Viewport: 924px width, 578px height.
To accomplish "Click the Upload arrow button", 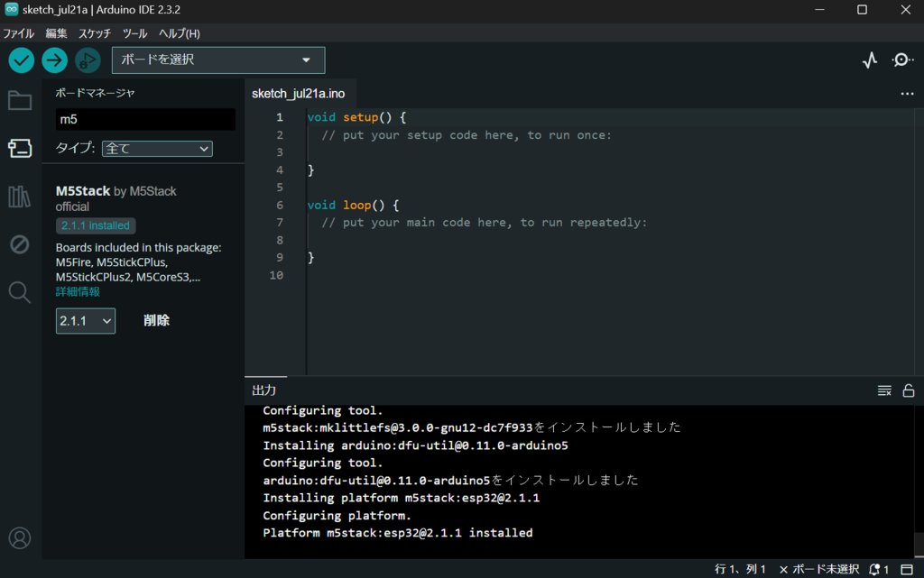I will (55, 60).
